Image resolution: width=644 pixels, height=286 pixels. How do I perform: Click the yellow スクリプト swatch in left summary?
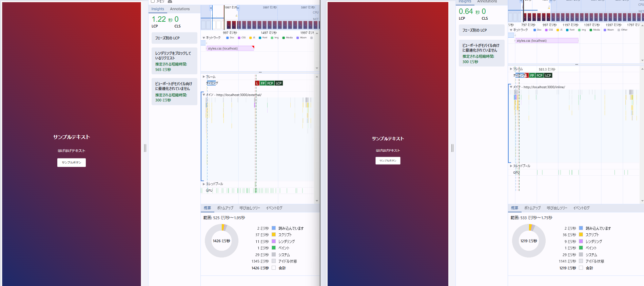tap(274, 234)
